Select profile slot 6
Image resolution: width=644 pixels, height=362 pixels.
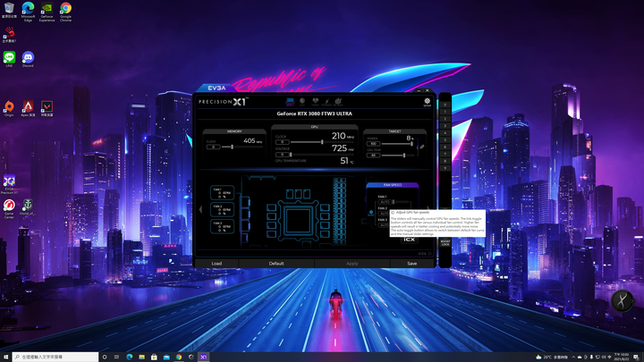[x=445, y=147]
